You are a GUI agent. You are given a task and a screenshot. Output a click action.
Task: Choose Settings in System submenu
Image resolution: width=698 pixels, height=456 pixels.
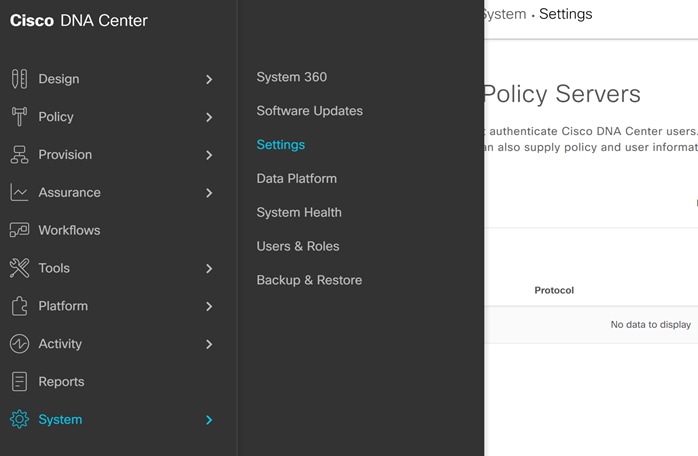280,145
